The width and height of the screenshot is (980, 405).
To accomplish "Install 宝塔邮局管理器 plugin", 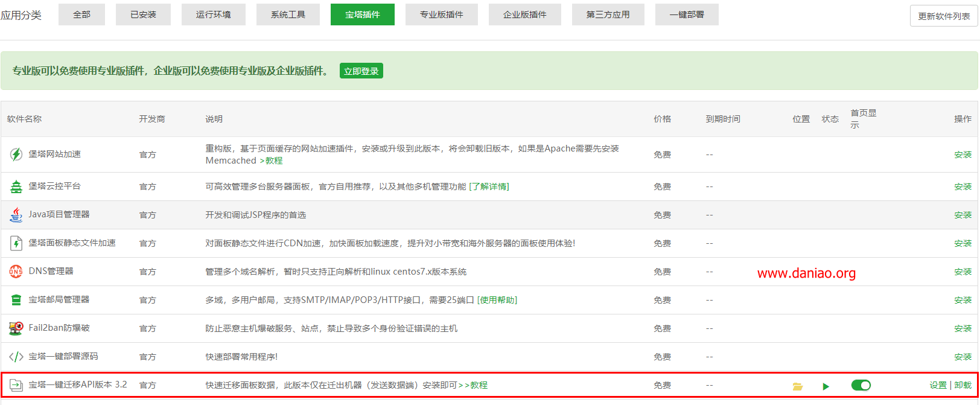I will coord(963,300).
